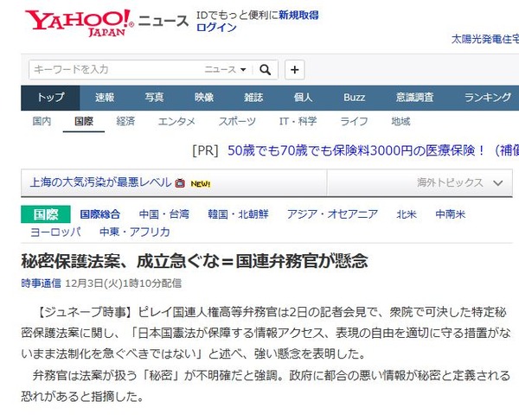This screenshot has height=420, width=519.
Task: Click the Yahoo! Japan logo
Action: (x=80, y=22)
